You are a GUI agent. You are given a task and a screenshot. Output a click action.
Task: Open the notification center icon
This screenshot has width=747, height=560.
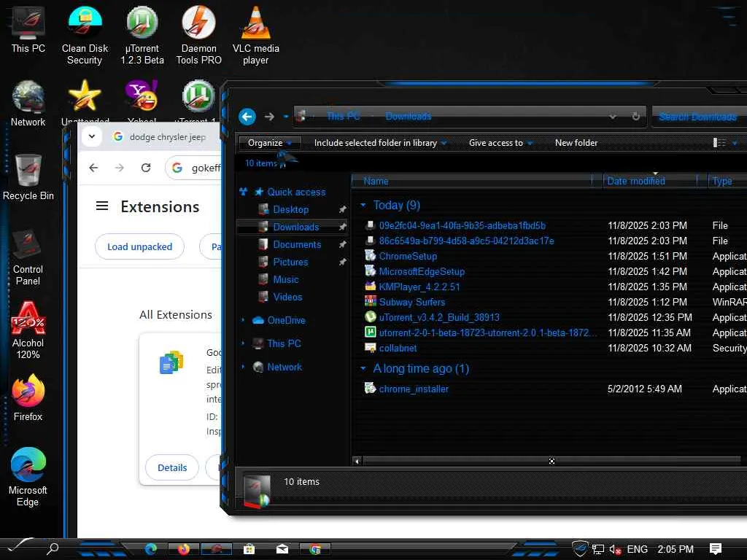coord(715,549)
